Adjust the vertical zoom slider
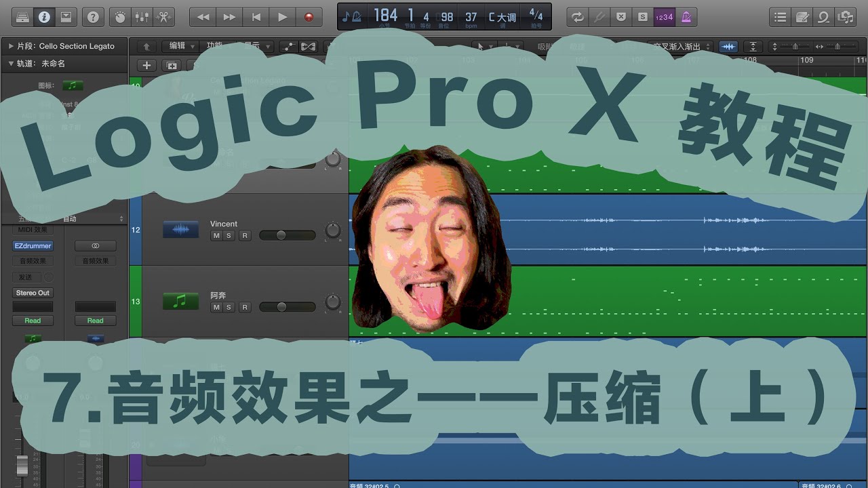The height and width of the screenshot is (488, 868). coord(794,47)
